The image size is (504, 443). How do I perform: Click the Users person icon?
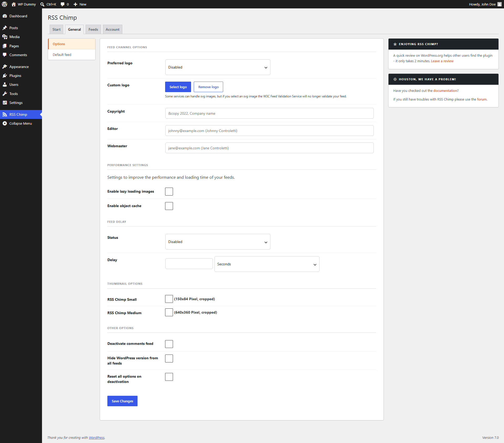pos(5,85)
